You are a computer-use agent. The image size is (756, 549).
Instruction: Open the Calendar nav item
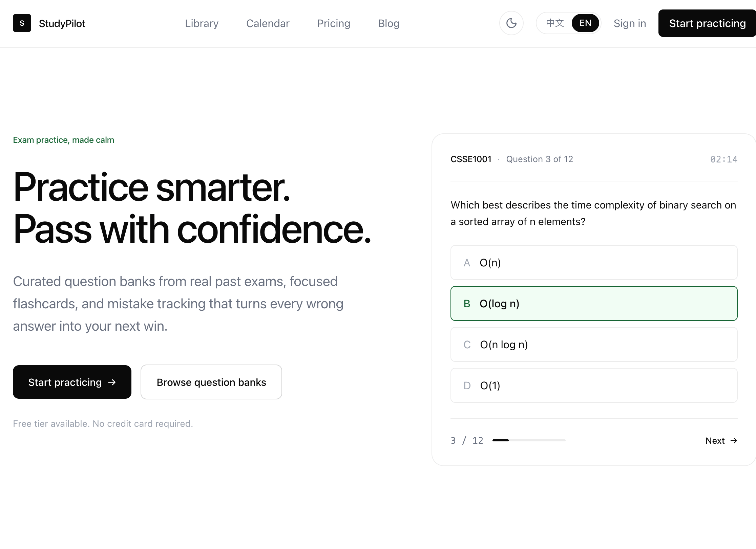tap(268, 23)
